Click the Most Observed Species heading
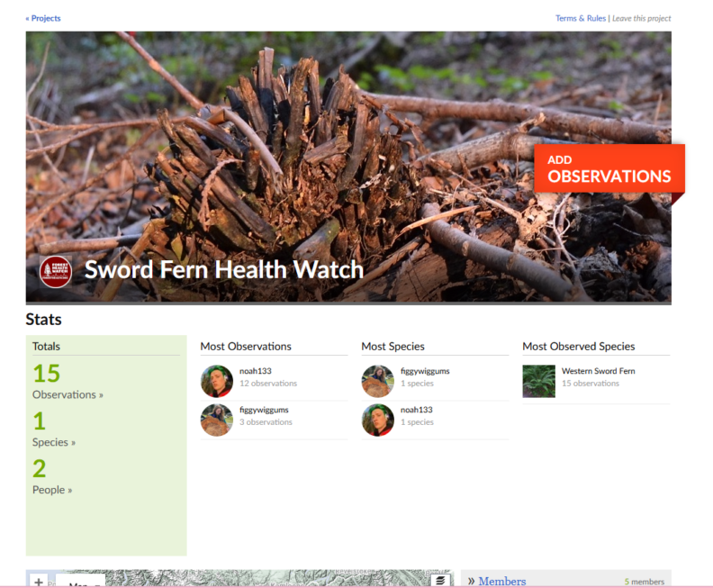The width and height of the screenshot is (713, 588). (x=578, y=347)
